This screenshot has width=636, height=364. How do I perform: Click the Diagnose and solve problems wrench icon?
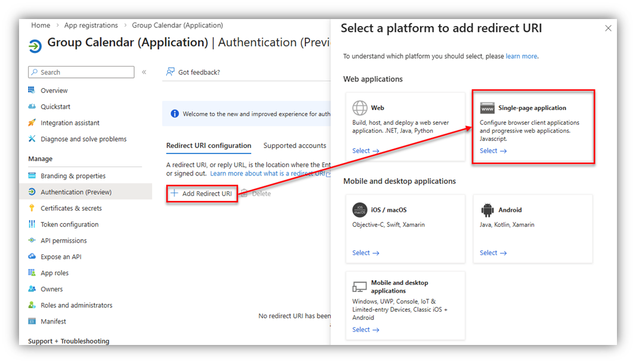coord(32,139)
